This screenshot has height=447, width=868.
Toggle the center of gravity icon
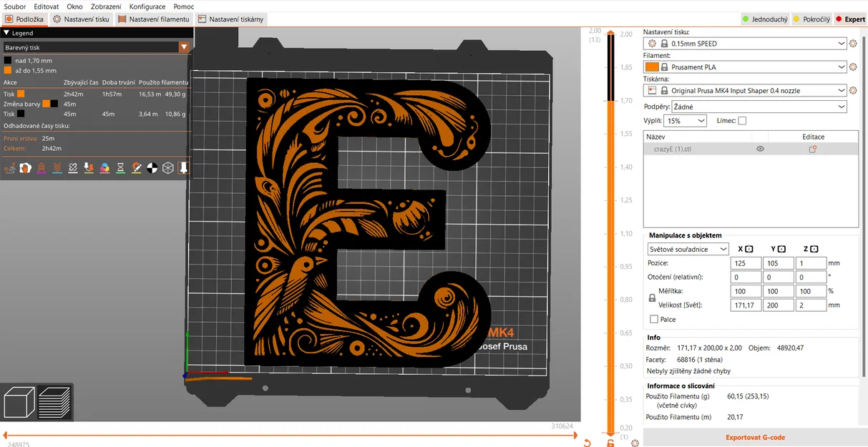click(152, 168)
